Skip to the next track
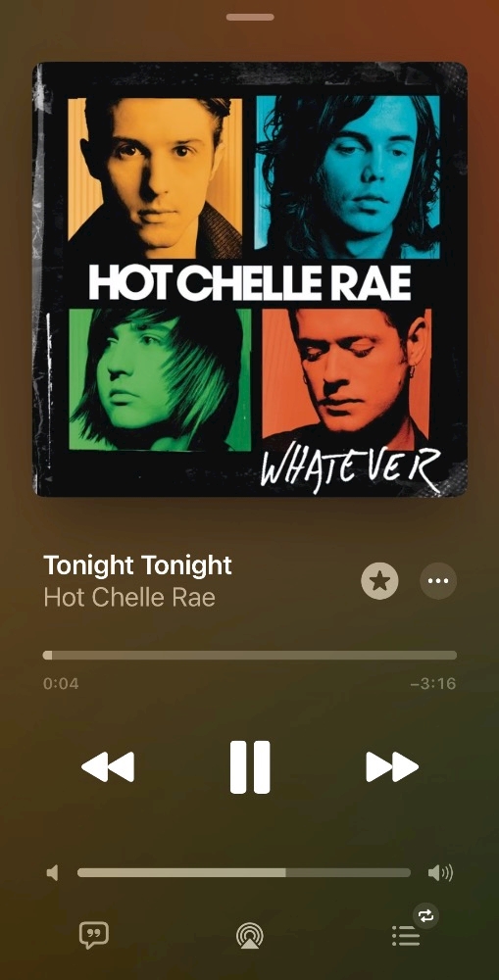 coord(392,767)
